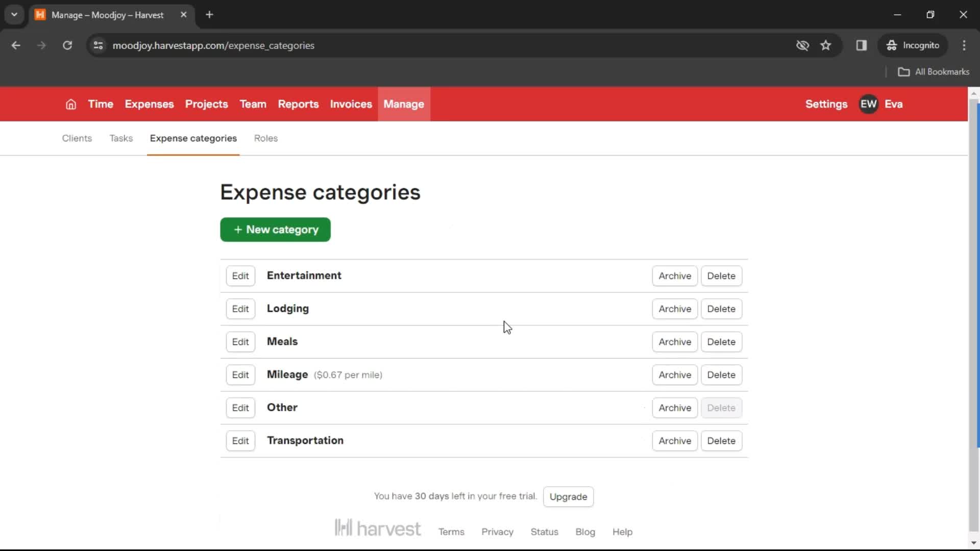The image size is (980, 551).
Task: Add a new expense category
Action: pos(275,230)
